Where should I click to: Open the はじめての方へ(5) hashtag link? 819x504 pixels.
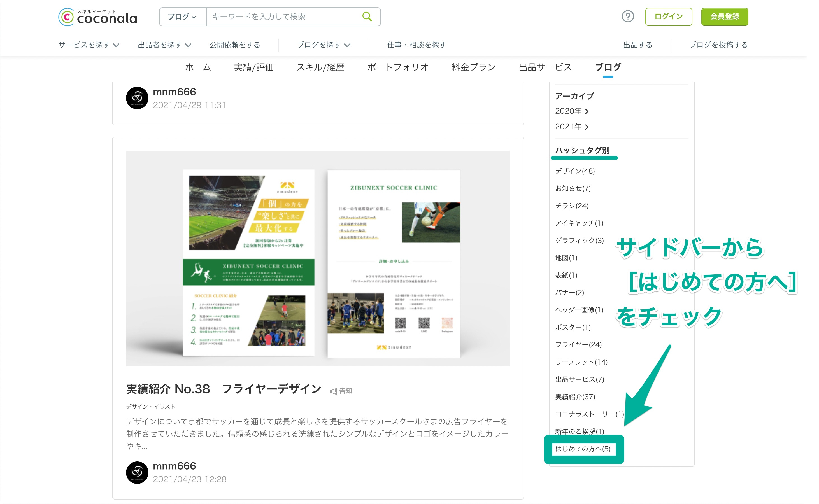[583, 449]
